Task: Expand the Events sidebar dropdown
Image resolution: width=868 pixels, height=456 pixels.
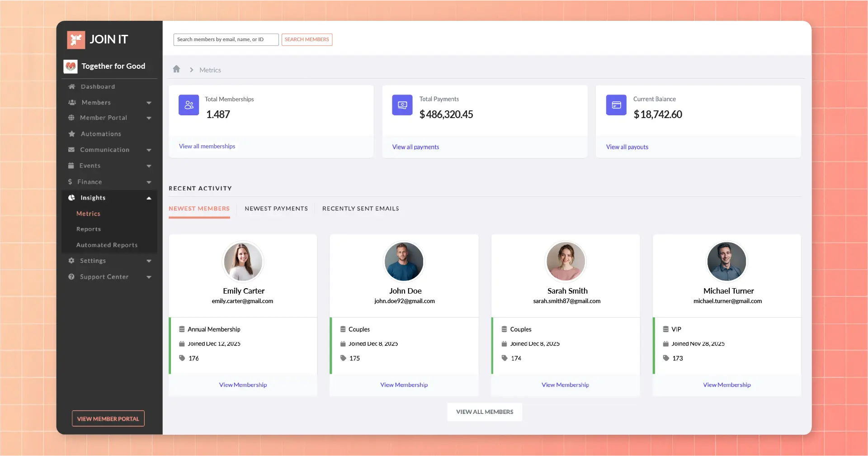Action: (x=149, y=166)
